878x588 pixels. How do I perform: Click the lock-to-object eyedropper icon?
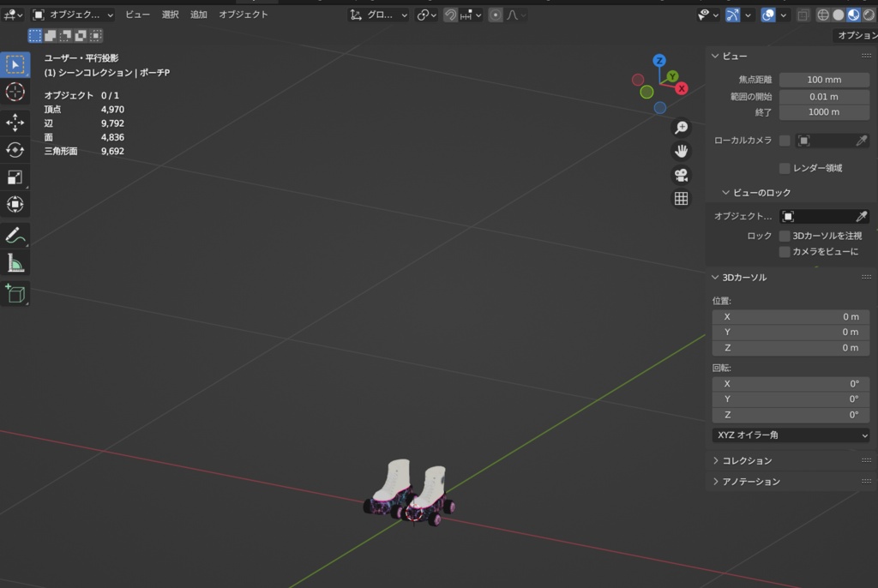coord(861,216)
